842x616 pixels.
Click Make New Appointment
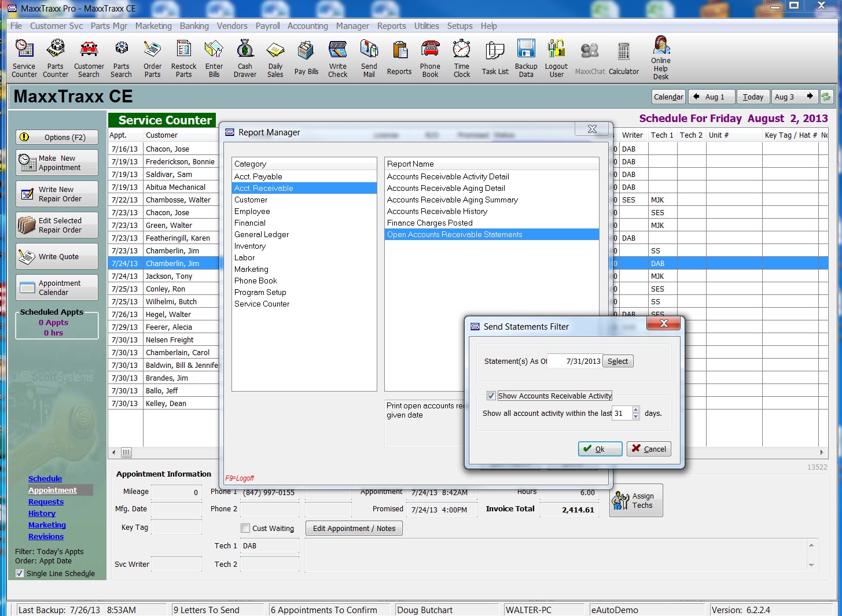click(x=57, y=163)
